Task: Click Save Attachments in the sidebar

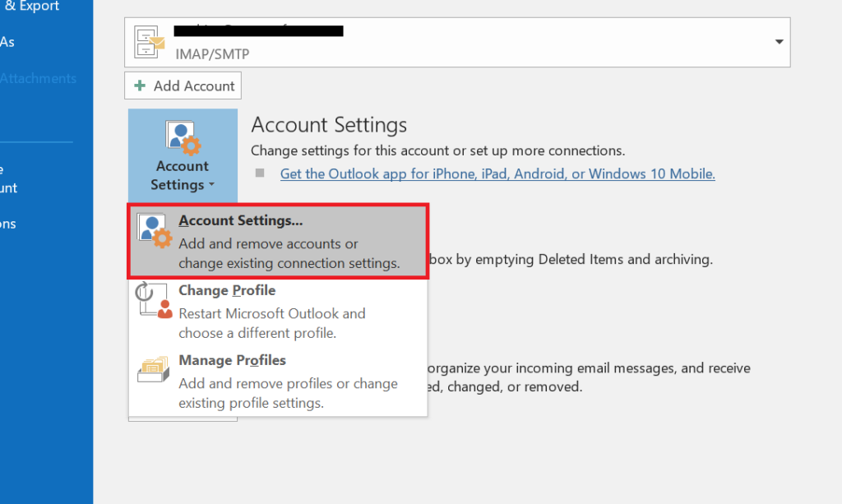Action: [x=38, y=79]
